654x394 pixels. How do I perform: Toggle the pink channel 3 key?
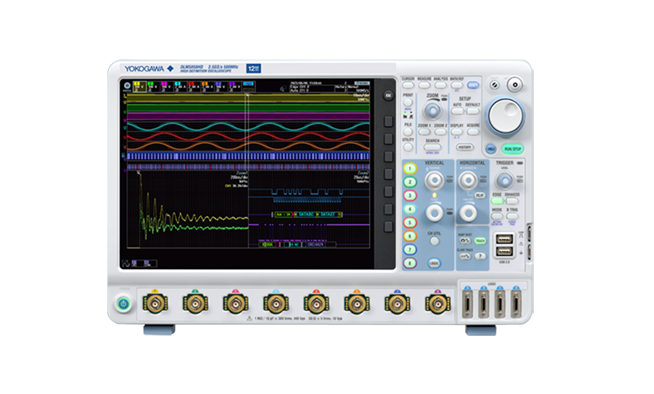click(x=410, y=196)
